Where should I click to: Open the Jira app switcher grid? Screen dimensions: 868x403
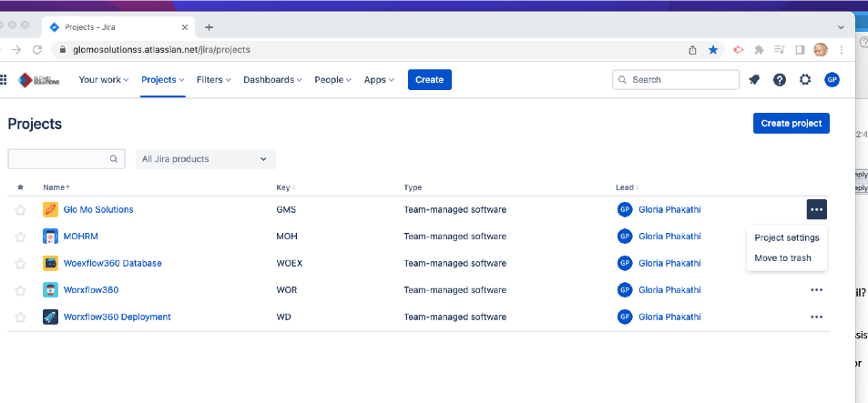coord(3,80)
